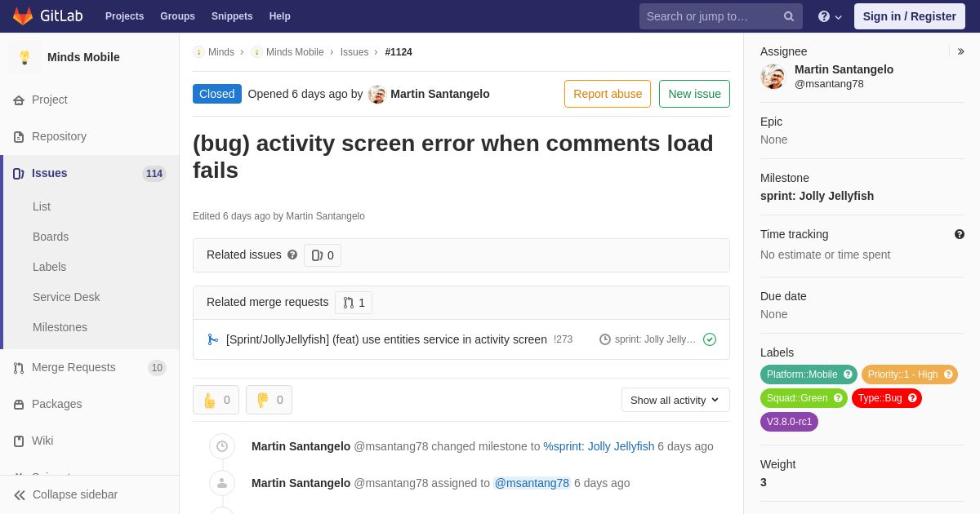Click the Minds breadcrumb link
980x514 pixels.
pos(221,52)
